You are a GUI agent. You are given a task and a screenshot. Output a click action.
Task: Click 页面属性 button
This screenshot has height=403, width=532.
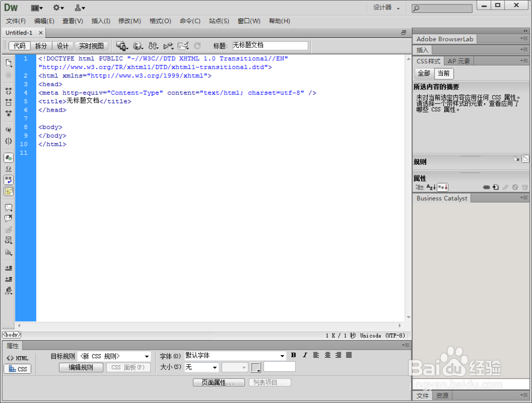point(219,382)
